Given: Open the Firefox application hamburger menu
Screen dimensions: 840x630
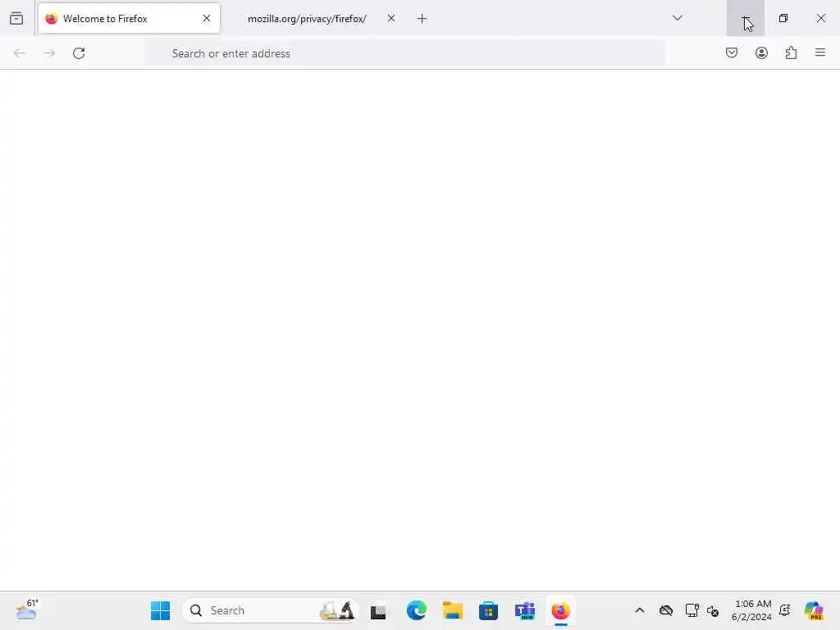Looking at the screenshot, I should pyautogui.click(x=820, y=52).
